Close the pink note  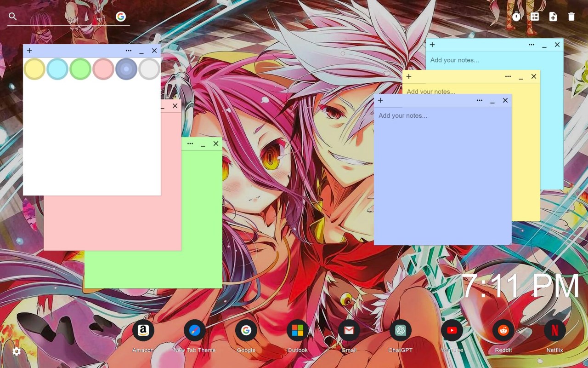[x=175, y=106]
